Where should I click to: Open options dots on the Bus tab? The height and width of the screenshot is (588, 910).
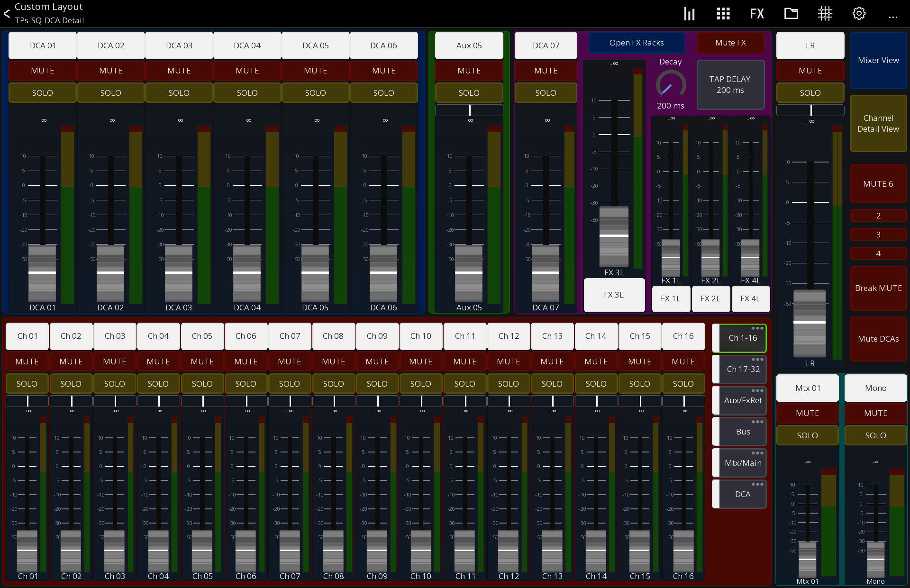[757, 422]
